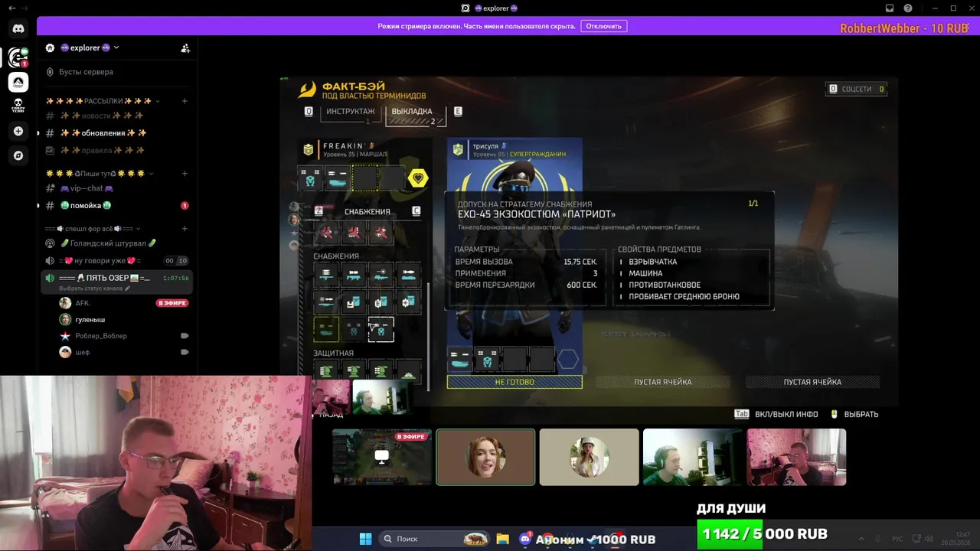
Task: Click Поиск taskbar search box
Action: coord(434,539)
